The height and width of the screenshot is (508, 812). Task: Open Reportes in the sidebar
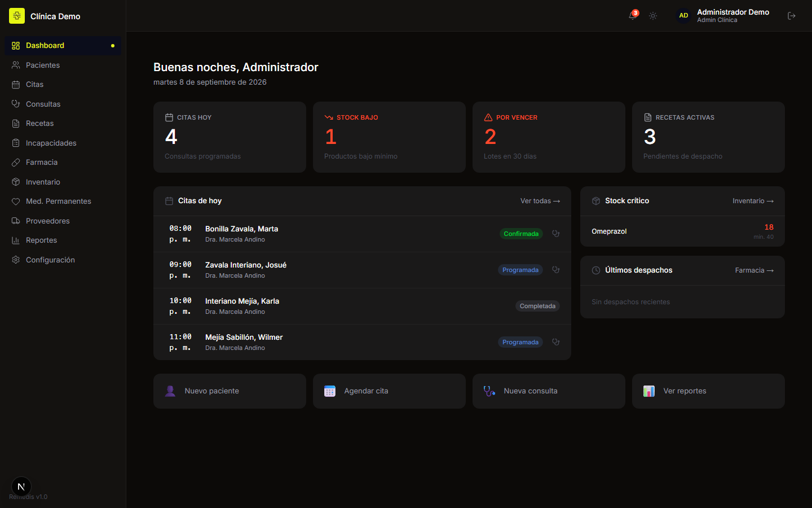63,240
